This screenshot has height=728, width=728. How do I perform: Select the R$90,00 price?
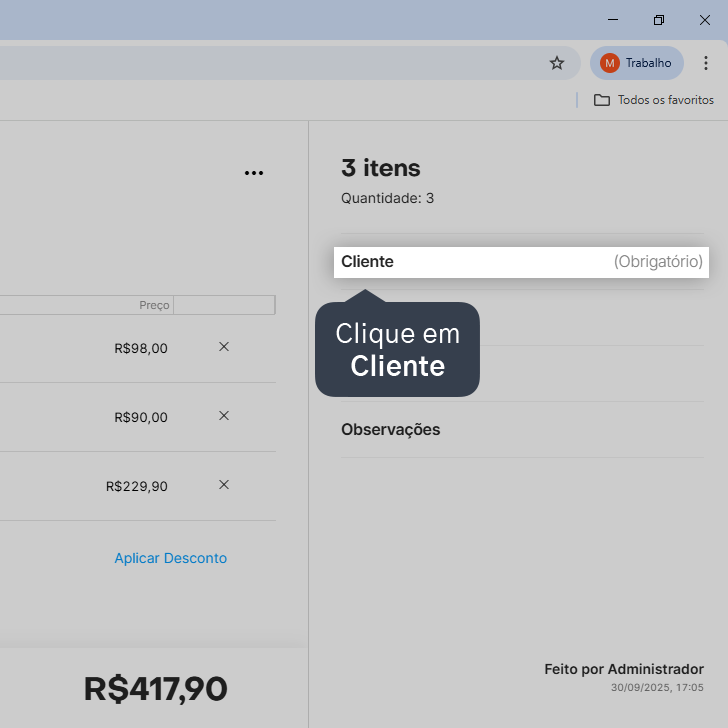(x=141, y=417)
